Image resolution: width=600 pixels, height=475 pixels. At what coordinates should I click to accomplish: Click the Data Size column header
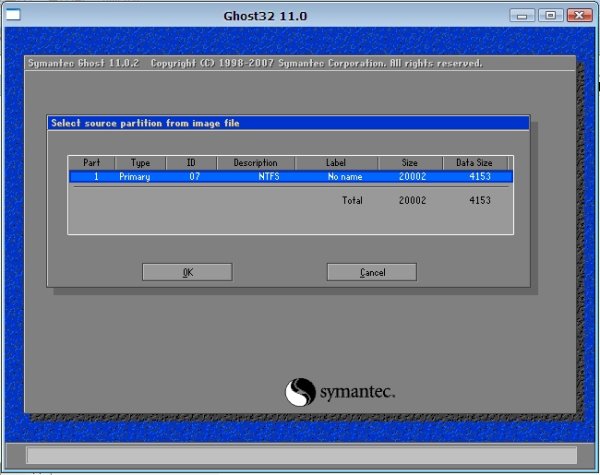coord(476,162)
